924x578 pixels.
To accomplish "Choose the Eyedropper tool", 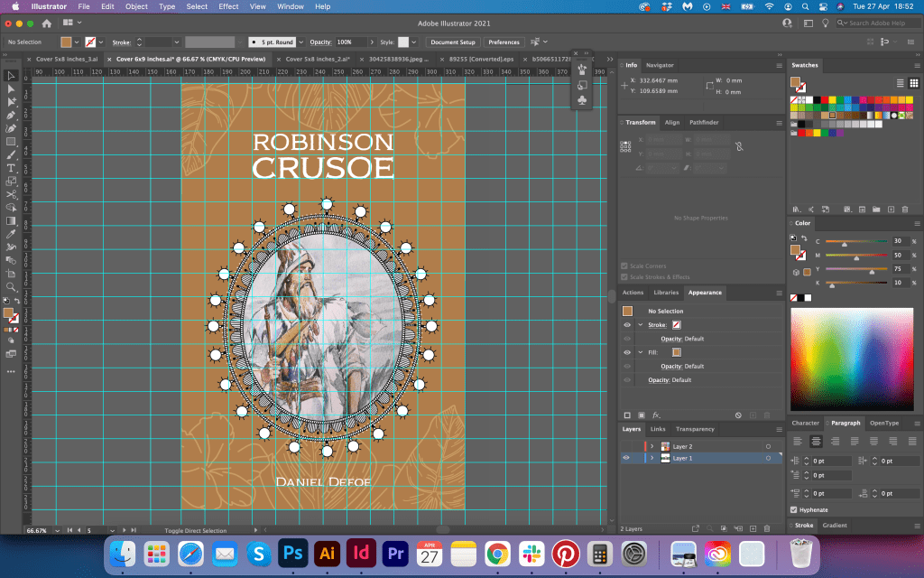I will (x=12, y=234).
